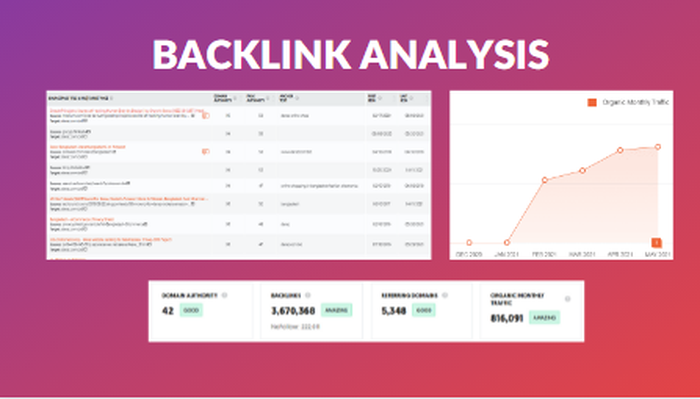This screenshot has width=700, height=399.
Task: Click the Backlinks info icon
Action: click(x=308, y=295)
